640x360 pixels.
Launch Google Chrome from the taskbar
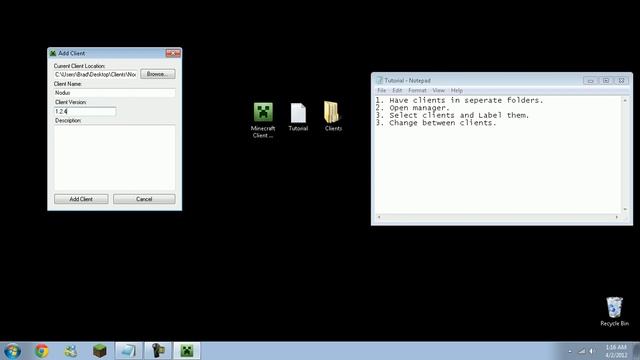point(41,351)
